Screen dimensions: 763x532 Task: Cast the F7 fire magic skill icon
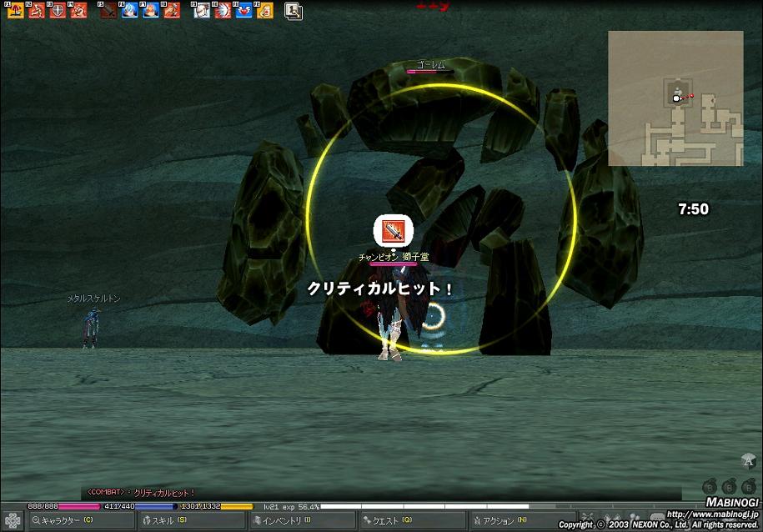pyautogui.click(x=150, y=11)
